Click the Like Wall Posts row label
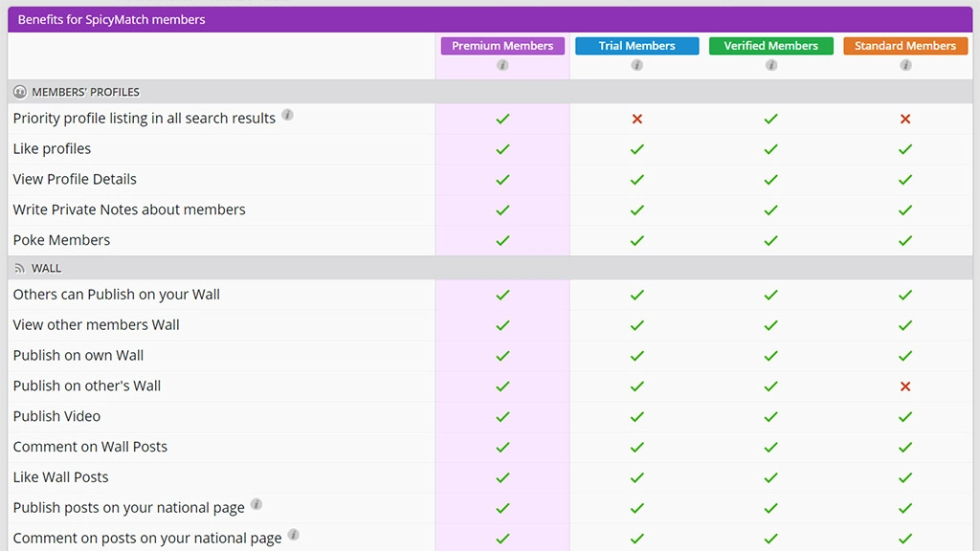 point(60,476)
